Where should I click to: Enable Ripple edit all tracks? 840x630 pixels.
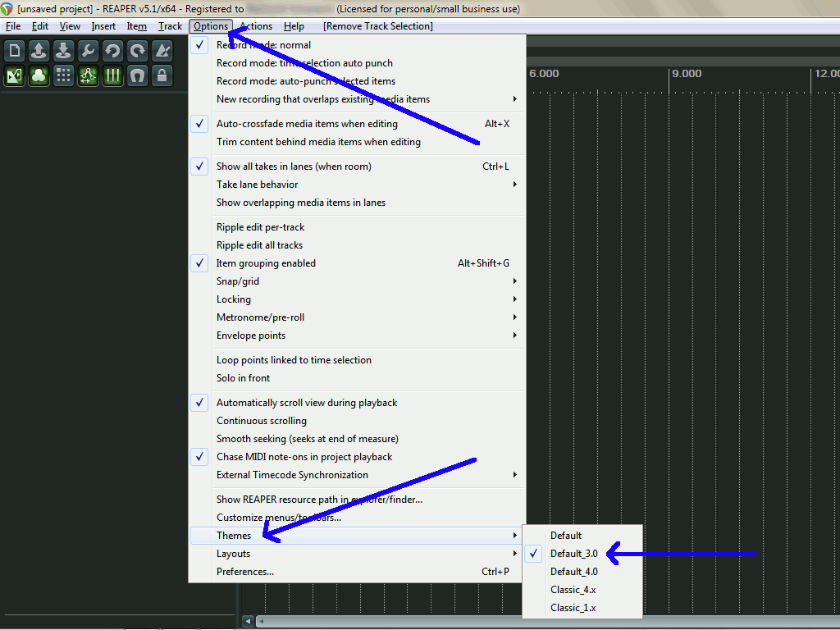[357, 245]
